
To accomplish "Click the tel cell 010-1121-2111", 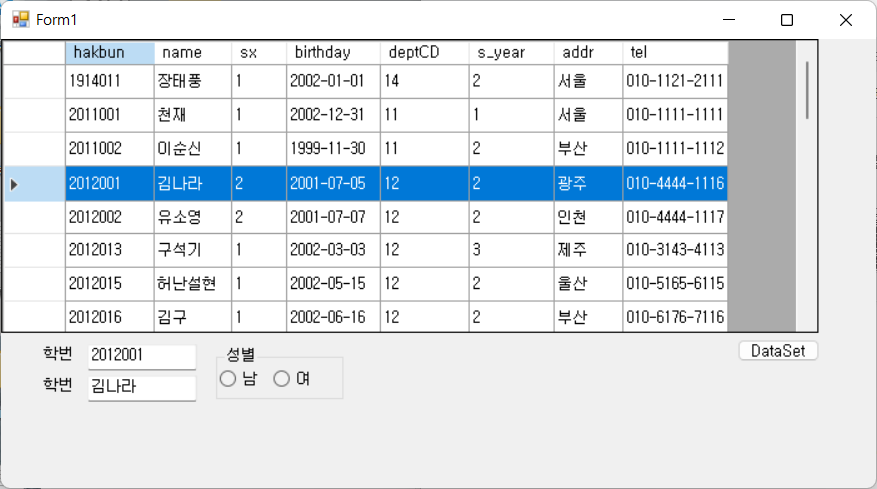I will (x=675, y=81).
